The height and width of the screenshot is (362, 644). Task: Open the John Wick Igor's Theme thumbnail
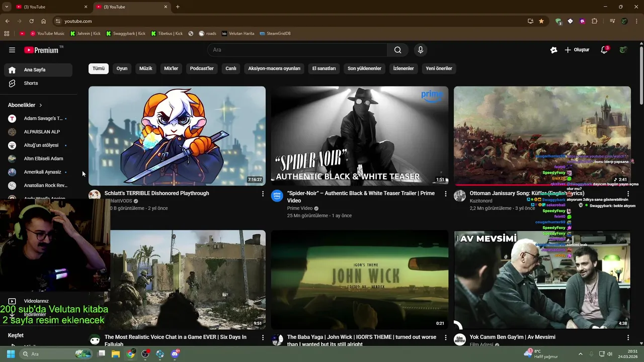[360, 280]
